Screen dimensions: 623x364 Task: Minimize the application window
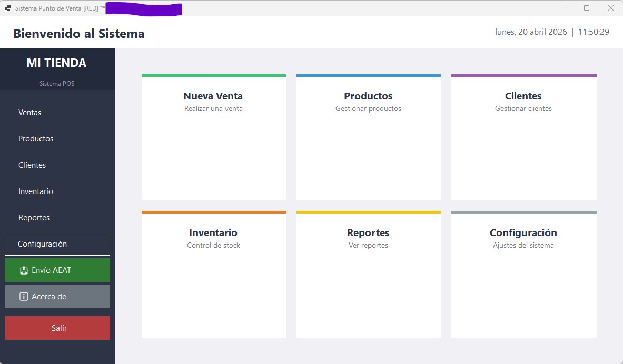point(562,8)
